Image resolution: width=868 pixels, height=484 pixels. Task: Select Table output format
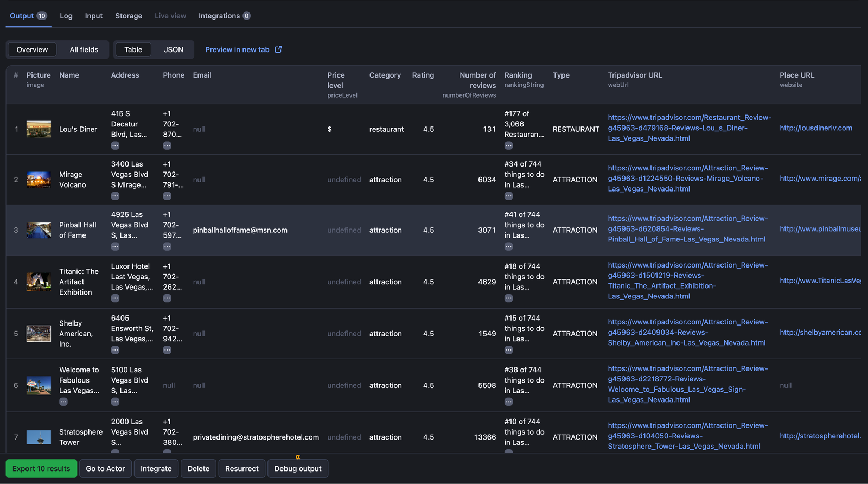click(x=133, y=49)
